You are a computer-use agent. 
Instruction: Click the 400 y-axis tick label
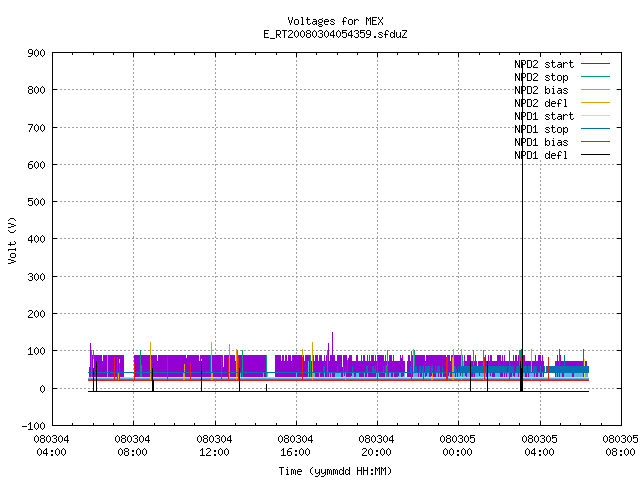(36, 239)
